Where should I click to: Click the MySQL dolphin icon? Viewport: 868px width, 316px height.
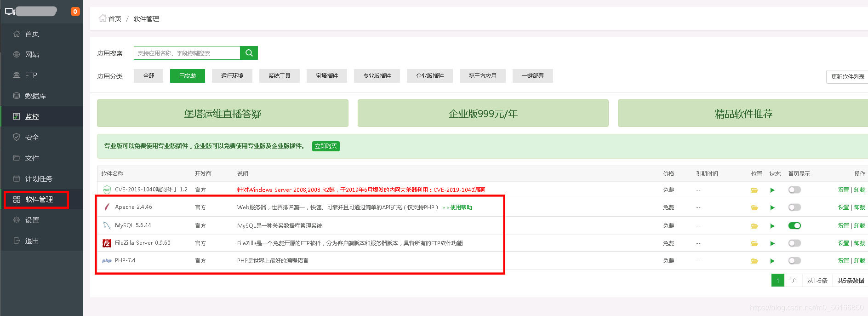[107, 225]
